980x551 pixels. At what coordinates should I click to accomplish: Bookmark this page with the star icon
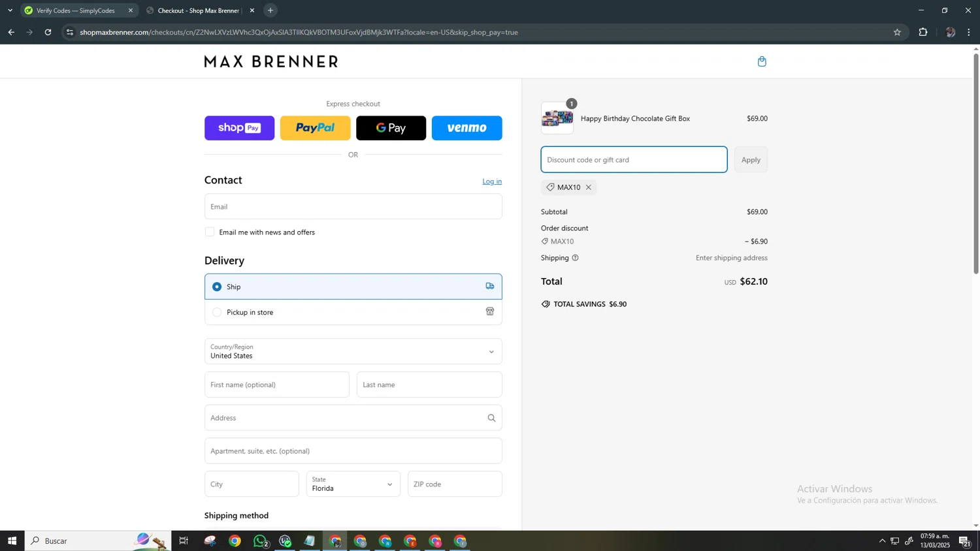point(897,32)
